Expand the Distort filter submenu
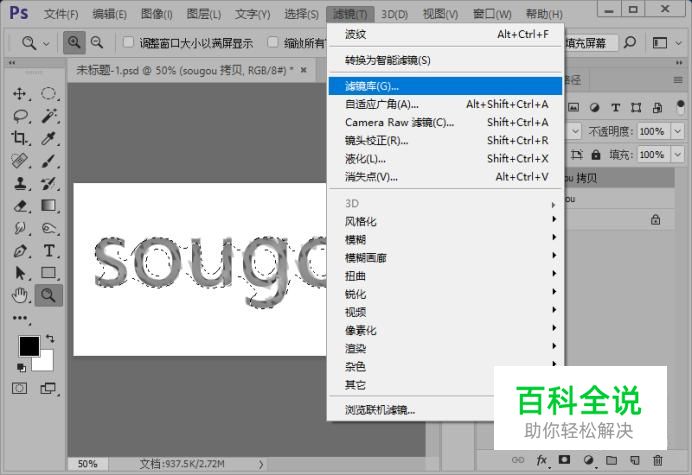This screenshot has height=475, width=692. click(445, 276)
